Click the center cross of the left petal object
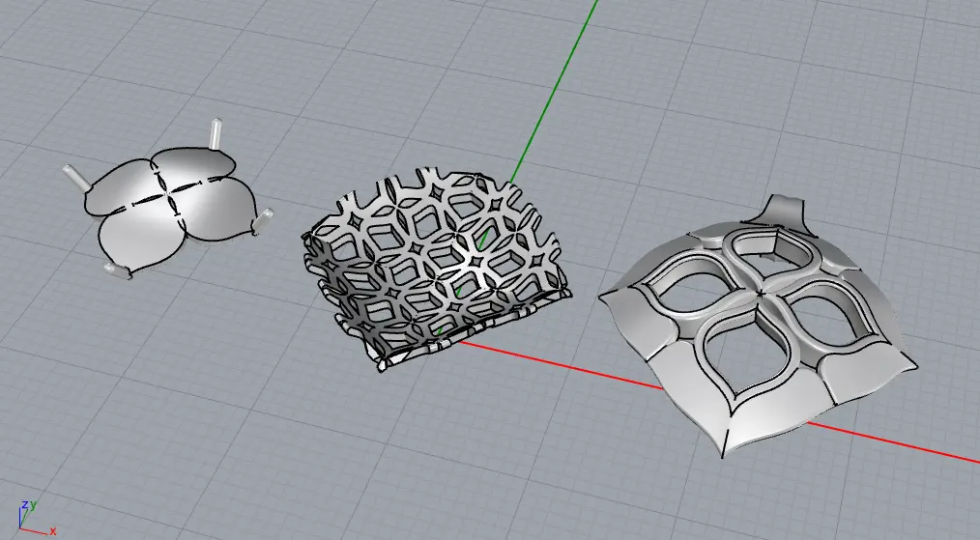 tap(170, 196)
